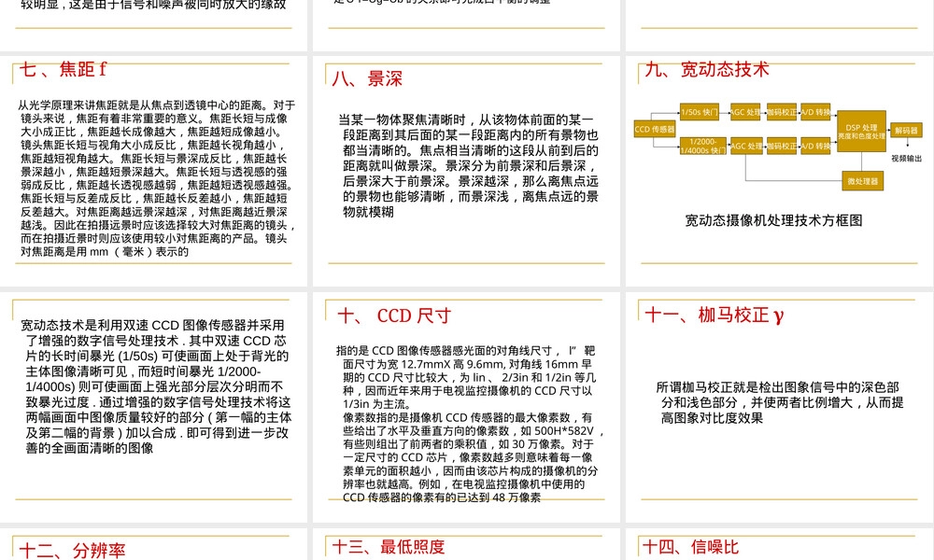Click the paragraph starting 当某一物体聚焦清晰时
Image resolution: width=934 pixels, height=560 pixels.
coord(469,166)
